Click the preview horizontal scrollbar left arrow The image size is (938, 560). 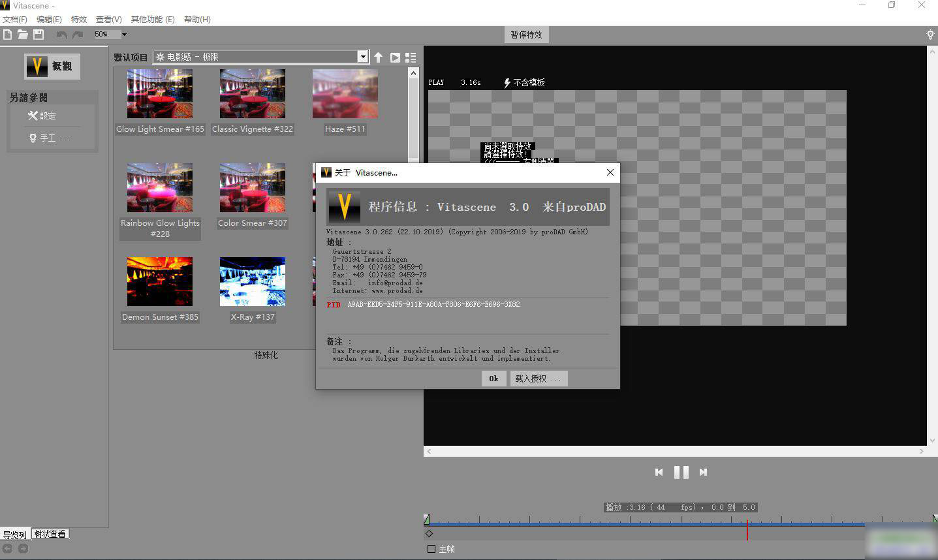pyautogui.click(x=429, y=451)
